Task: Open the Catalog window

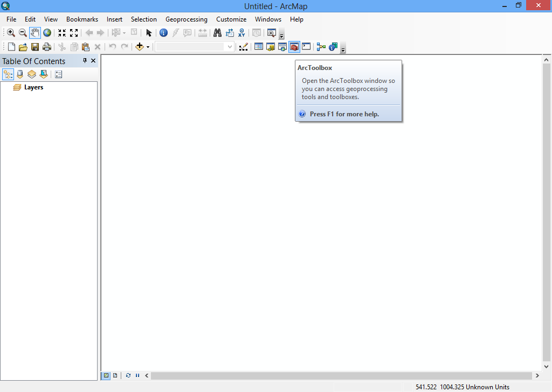Action: (271, 47)
